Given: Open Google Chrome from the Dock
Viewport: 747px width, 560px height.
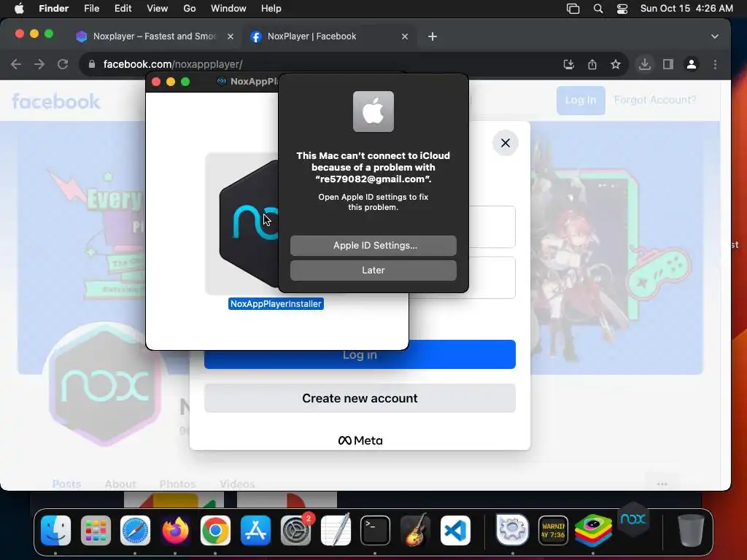Looking at the screenshot, I should tap(215, 530).
